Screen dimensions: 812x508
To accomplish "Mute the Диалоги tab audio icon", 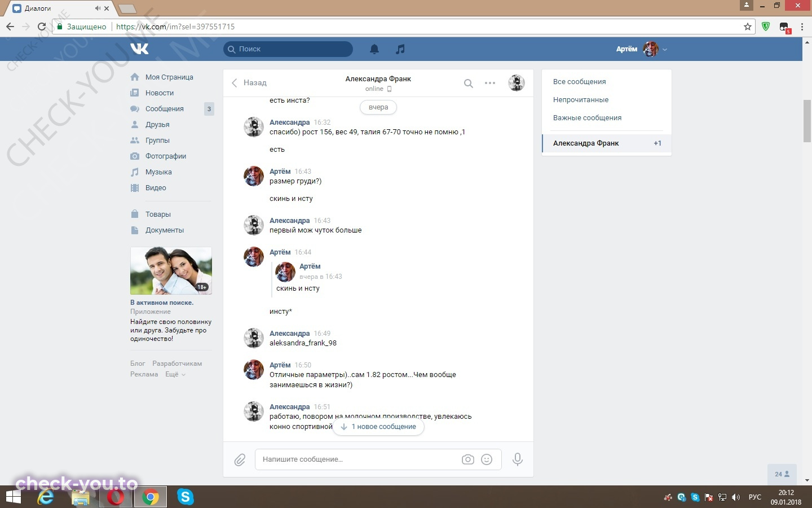I will (x=98, y=8).
